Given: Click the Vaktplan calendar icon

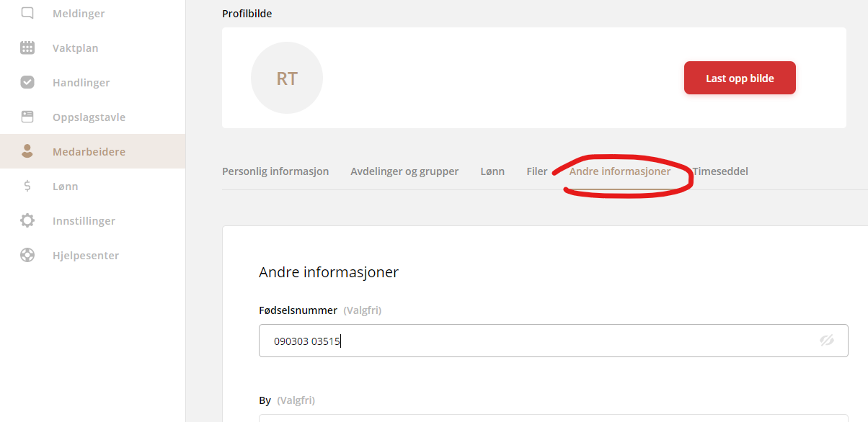Looking at the screenshot, I should click(x=27, y=48).
